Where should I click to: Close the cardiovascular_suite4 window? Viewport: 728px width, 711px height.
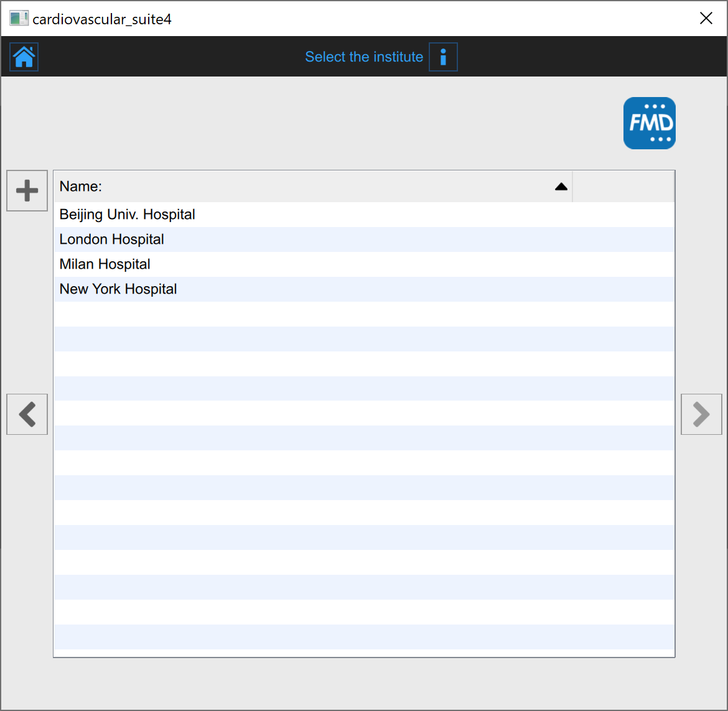706,19
